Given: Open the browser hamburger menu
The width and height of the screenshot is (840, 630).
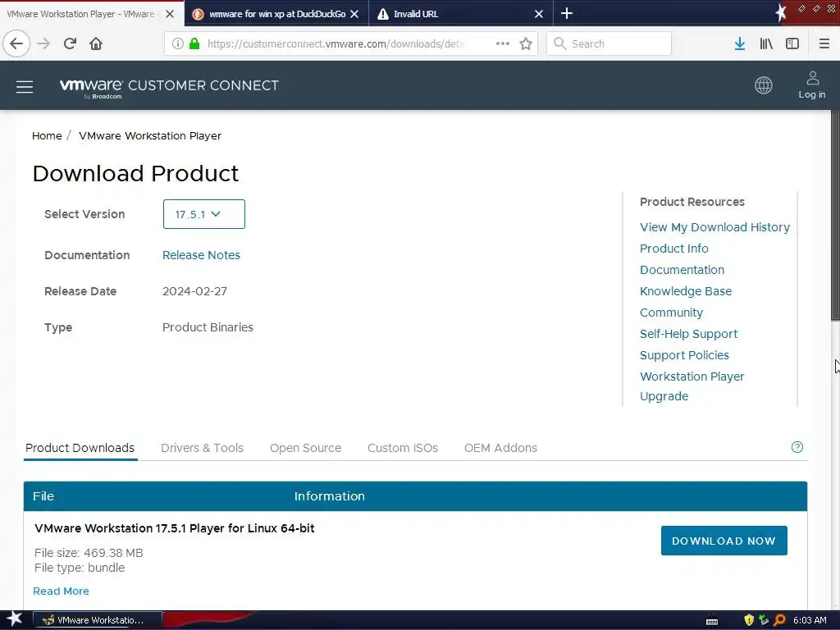Looking at the screenshot, I should 824,43.
